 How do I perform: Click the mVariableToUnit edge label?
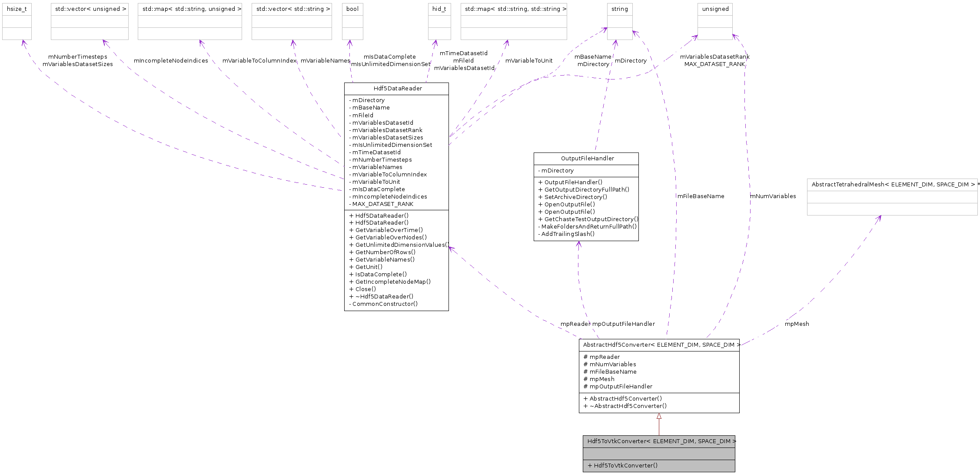529,61
